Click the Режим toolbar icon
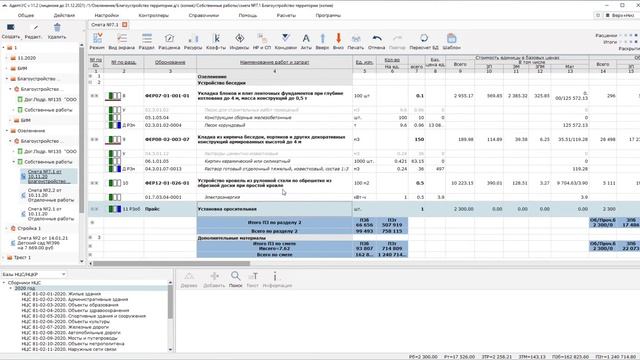640x360 pixels. 97,38
